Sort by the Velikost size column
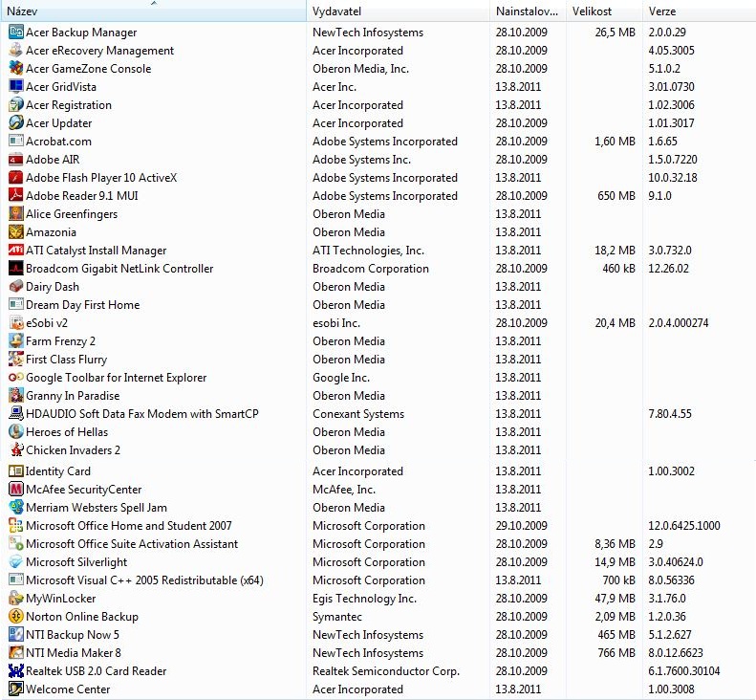 [x=604, y=11]
